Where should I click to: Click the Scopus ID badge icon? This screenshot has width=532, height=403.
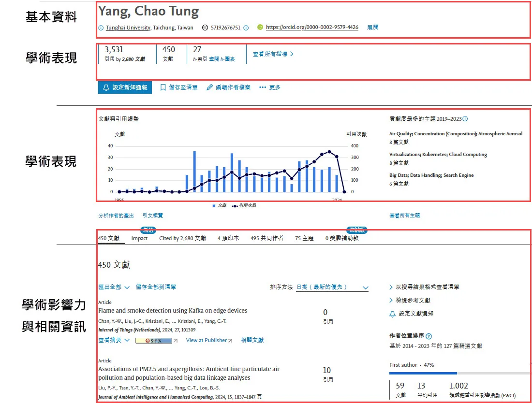coord(205,28)
